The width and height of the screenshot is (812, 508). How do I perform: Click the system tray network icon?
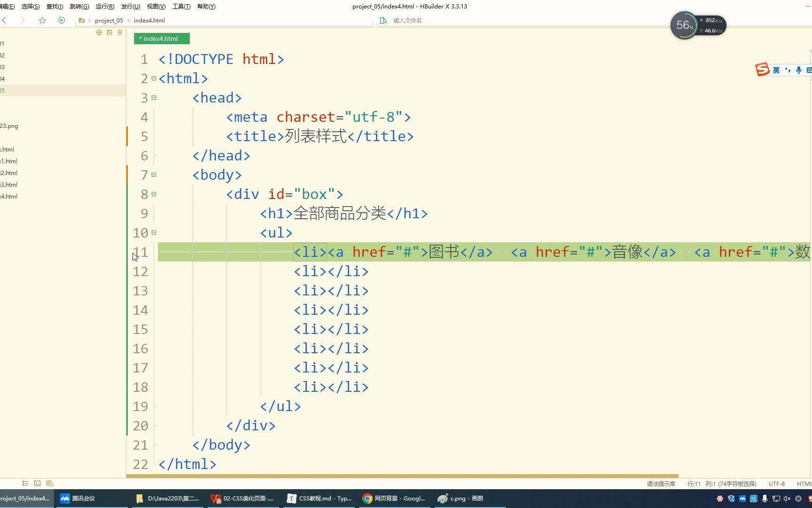coord(776,499)
